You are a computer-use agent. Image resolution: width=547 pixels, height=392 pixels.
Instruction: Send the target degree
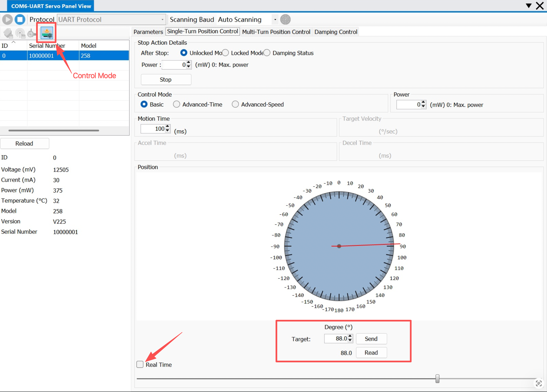371,339
